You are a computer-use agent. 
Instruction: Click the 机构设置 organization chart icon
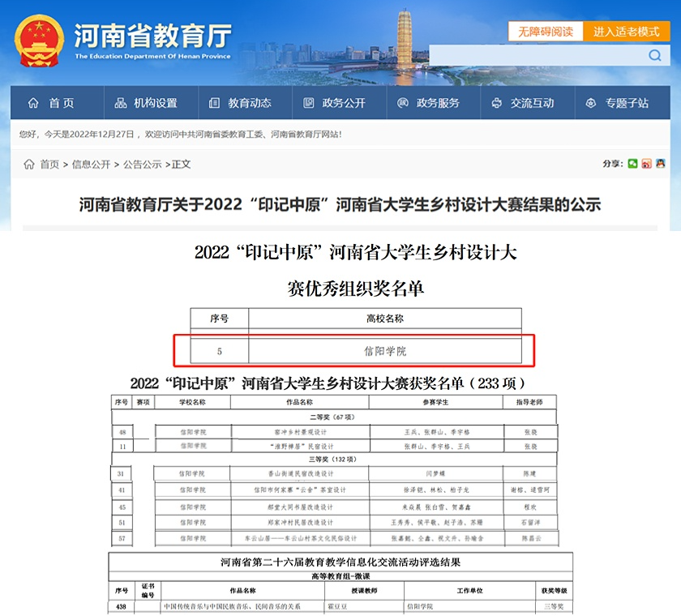point(121,103)
